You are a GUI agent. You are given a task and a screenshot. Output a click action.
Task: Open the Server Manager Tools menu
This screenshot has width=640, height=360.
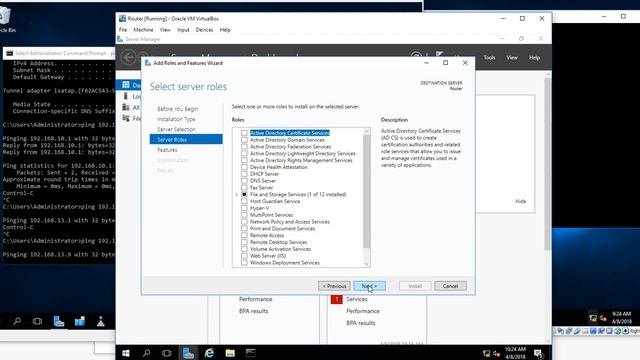pyautogui.click(x=489, y=58)
